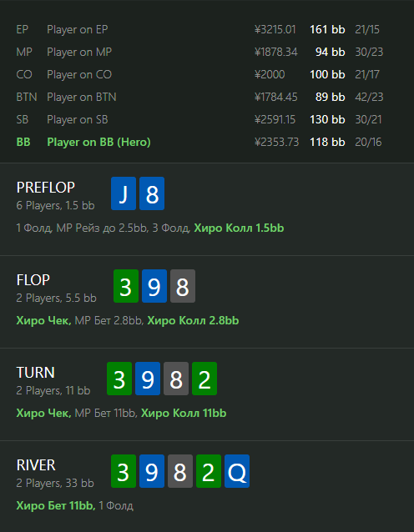The width and height of the screenshot is (414, 532).
Task: Select the Player on EP row
Action: pyautogui.click(x=198, y=29)
